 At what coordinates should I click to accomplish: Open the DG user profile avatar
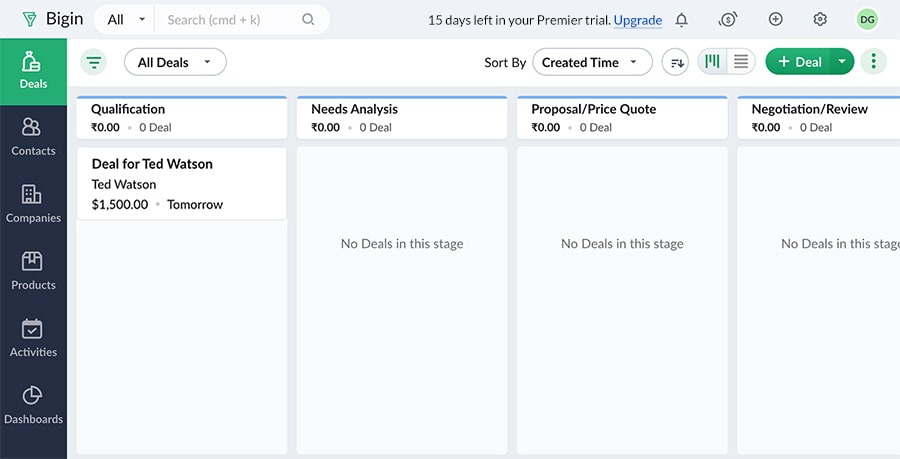[x=867, y=20]
